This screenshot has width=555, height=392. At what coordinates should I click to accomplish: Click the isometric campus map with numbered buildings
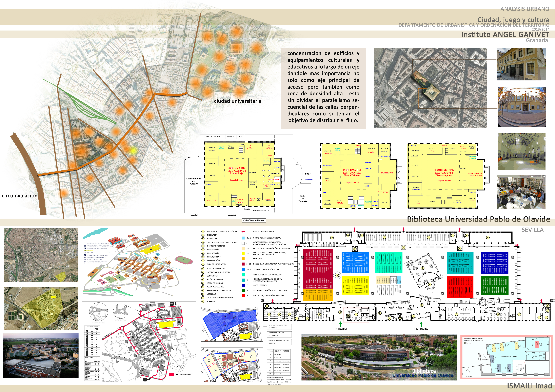click(138, 262)
